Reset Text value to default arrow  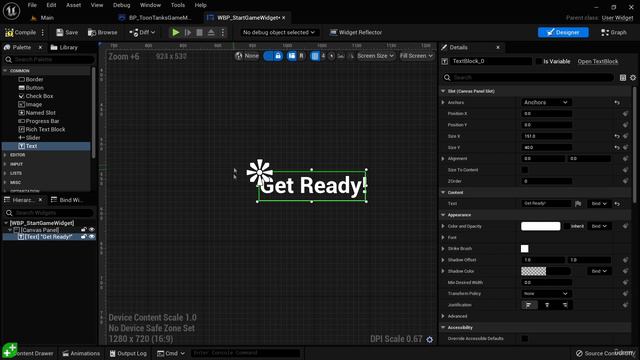tap(617, 204)
